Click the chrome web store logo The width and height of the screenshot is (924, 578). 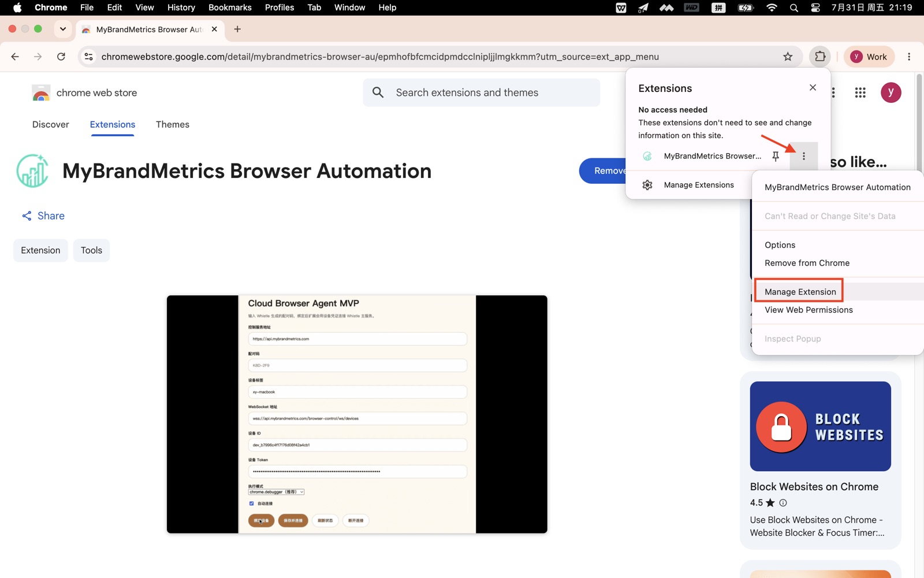pos(84,92)
